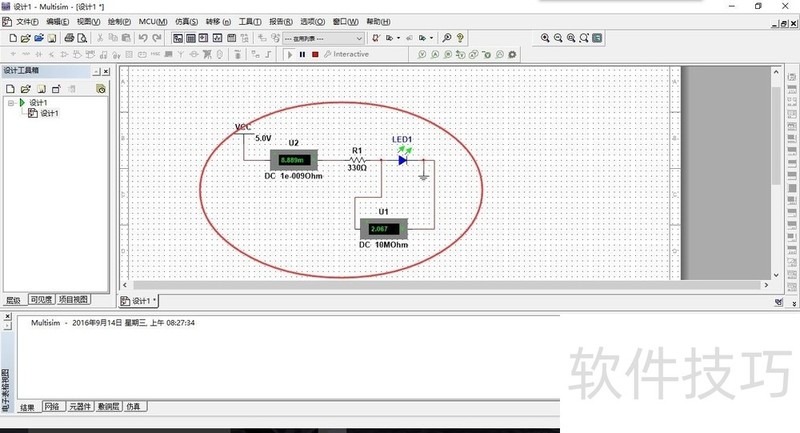
Task: Undo the last action
Action: click(143, 38)
